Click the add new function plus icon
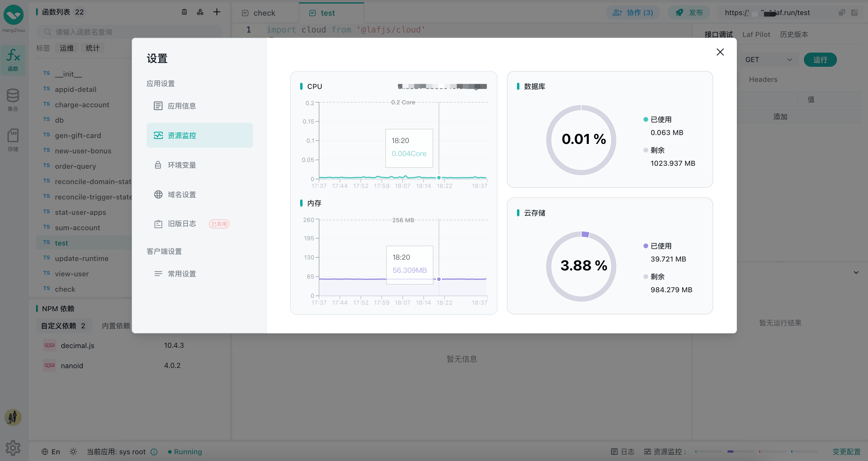This screenshot has width=868, height=461. (217, 12)
